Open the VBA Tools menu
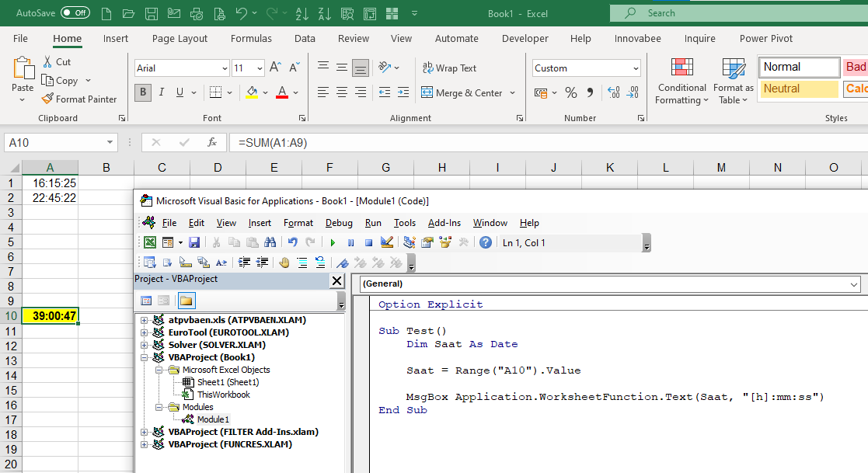This screenshot has width=868, height=473. click(405, 223)
